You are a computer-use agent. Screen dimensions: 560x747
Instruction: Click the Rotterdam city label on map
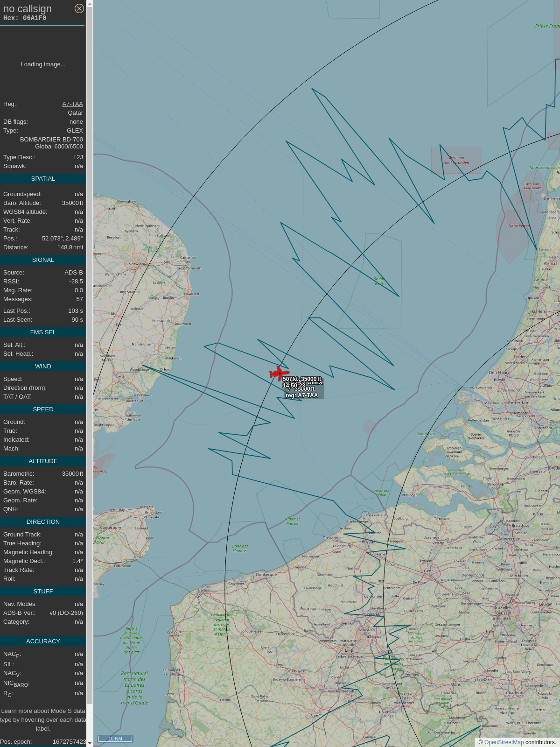click(518, 403)
